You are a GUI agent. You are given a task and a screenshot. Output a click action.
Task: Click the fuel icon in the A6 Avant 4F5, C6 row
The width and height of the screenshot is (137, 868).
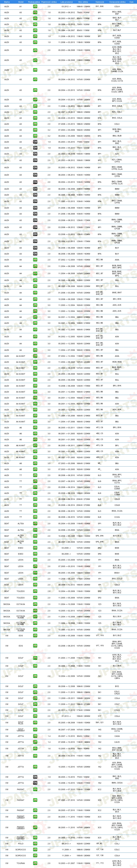tap(35, 445)
